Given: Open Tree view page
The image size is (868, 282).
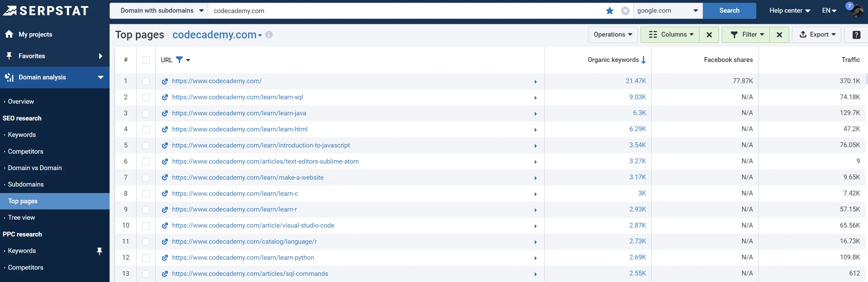Looking at the screenshot, I should pyautogui.click(x=22, y=218).
